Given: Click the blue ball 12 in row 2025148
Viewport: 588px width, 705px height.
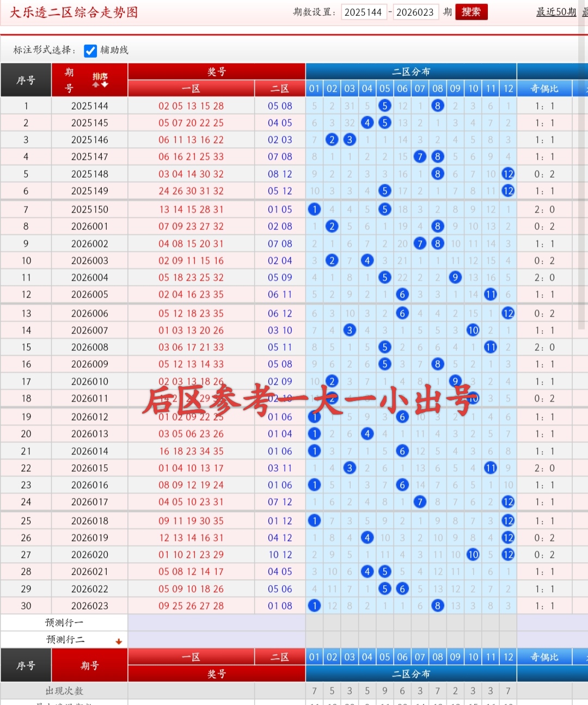Looking at the screenshot, I should [508, 174].
